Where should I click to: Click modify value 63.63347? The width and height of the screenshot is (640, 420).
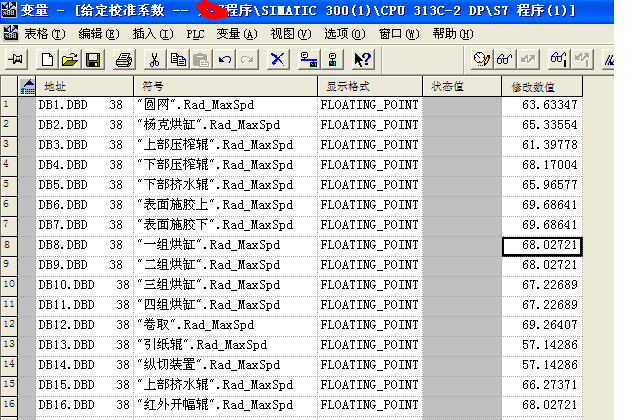(542, 105)
